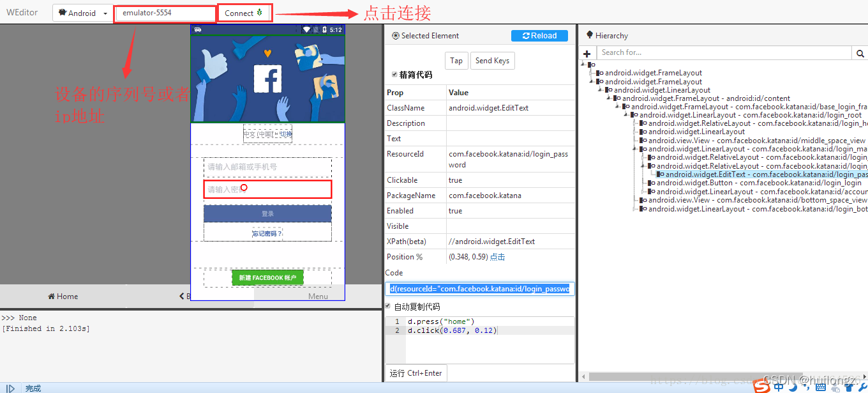Click the 请输入密码 password field on device
868x393 pixels.
(x=267, y=189)
